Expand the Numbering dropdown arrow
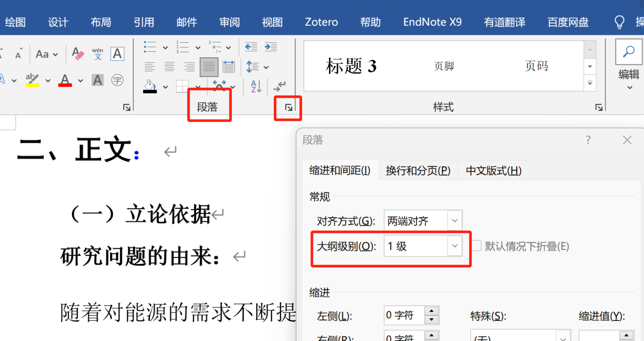The image size is (644, 341). tap(198, 48)
